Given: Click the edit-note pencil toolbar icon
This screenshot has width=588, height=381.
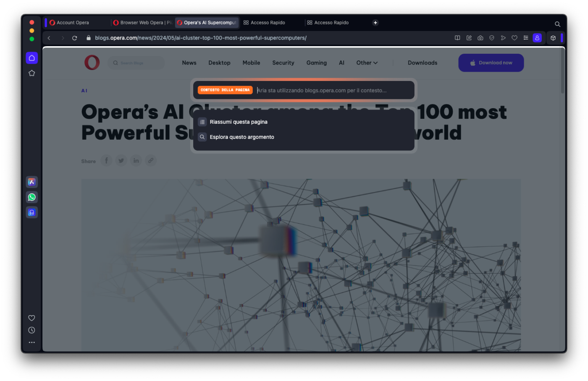Looking at the screenshot, I should pos(469,38).
